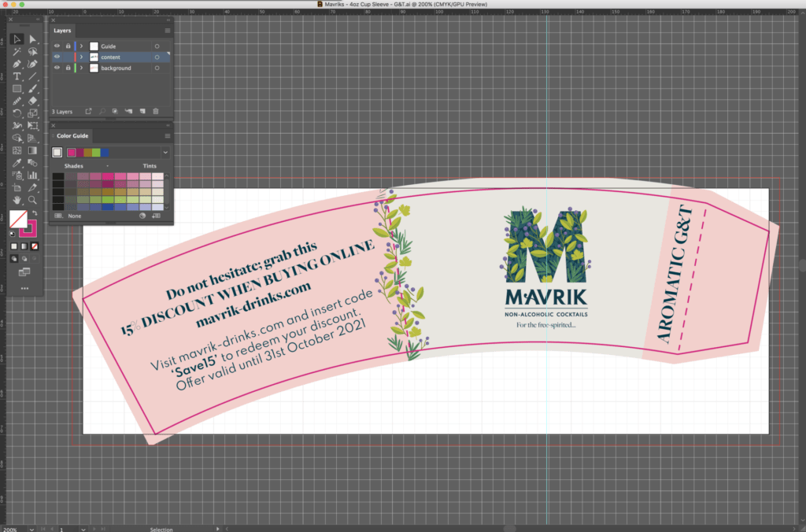Screen dimensions: 806x532
Task: Make or release clipping mask
Action: pos(115,112)
